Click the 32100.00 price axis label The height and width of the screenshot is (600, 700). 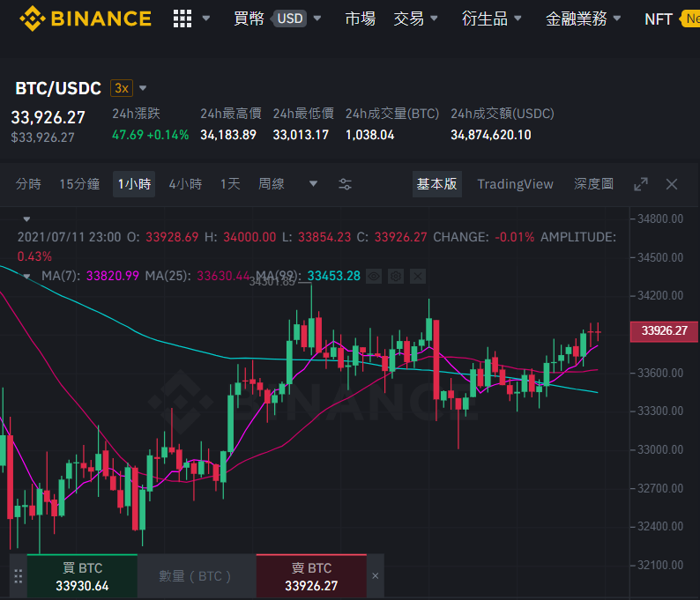click(659, 565)
